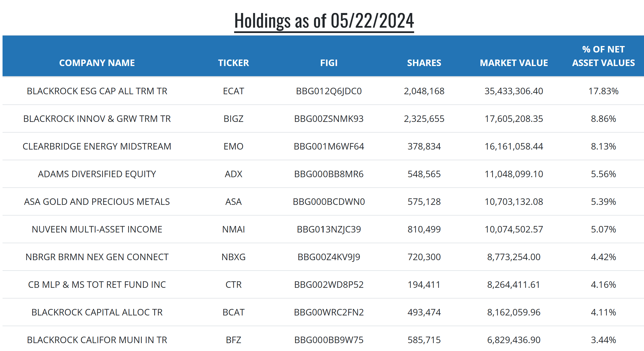The height and width of the screenshot is (351, 644).
Task: Click market value 35,433,306.40
Action: [x=514, y=91]
